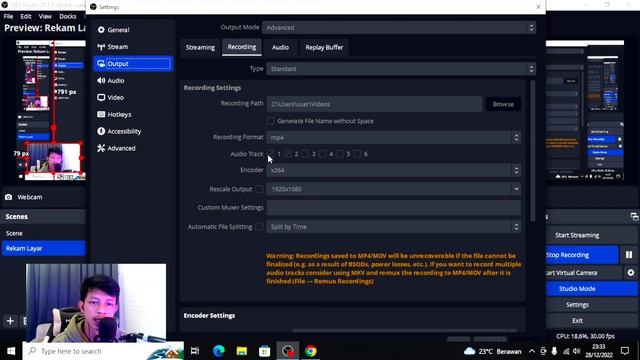The height and width of the screenshot is (360, 640).
Task: Toggle audio track 2 checkbox
Action: (x=288, y=154)
